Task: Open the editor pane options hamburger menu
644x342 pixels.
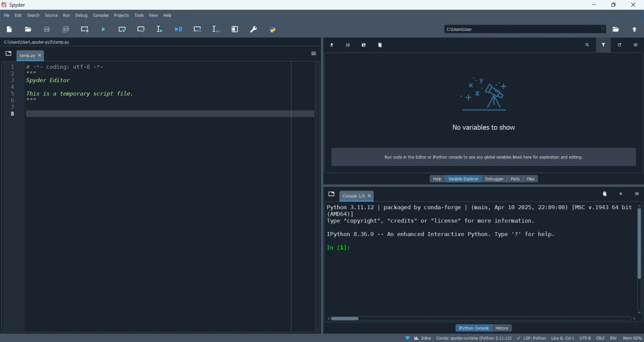Action: pyautogui.click(x=313, y=54)
